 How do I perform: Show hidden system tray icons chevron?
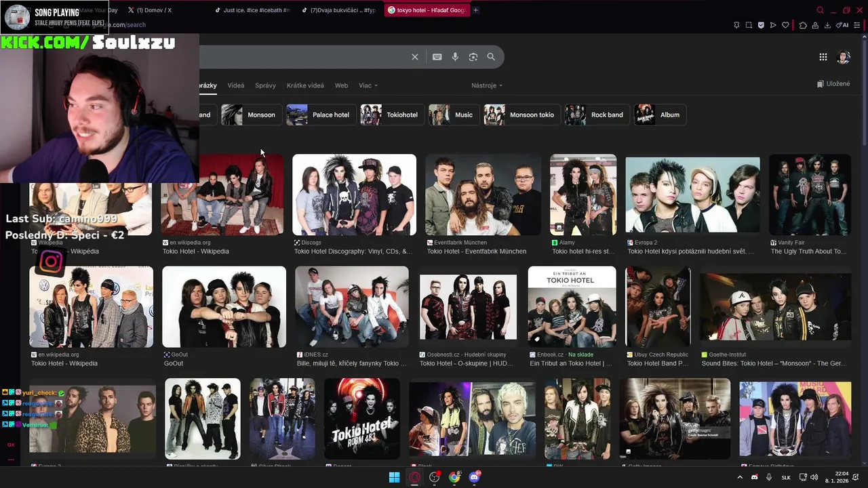[x=740, y=477]
